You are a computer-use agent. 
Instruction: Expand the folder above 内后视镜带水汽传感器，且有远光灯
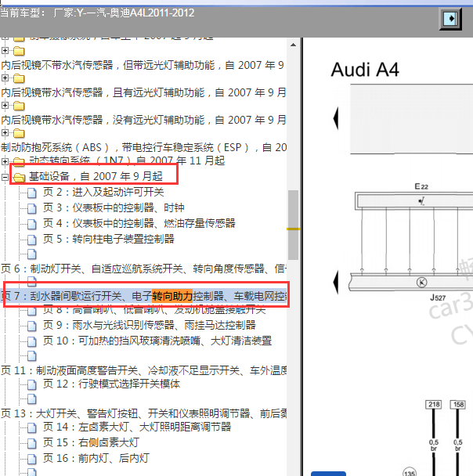pyautogui.click(x=5, y=78)
